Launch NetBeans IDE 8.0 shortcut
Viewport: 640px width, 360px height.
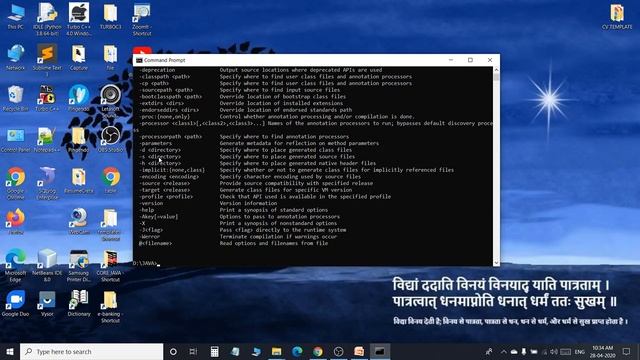click(47, 265)
